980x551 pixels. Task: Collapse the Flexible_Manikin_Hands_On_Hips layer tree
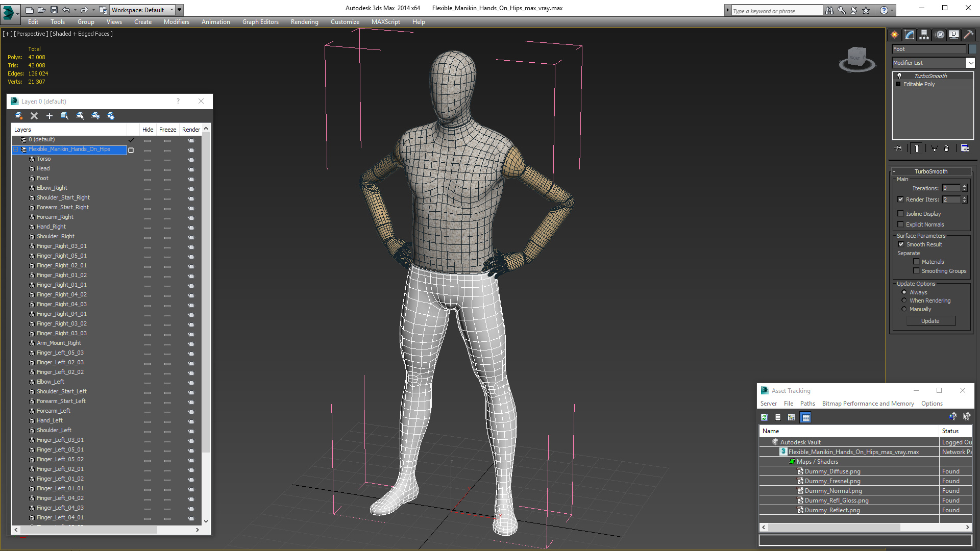16,149
